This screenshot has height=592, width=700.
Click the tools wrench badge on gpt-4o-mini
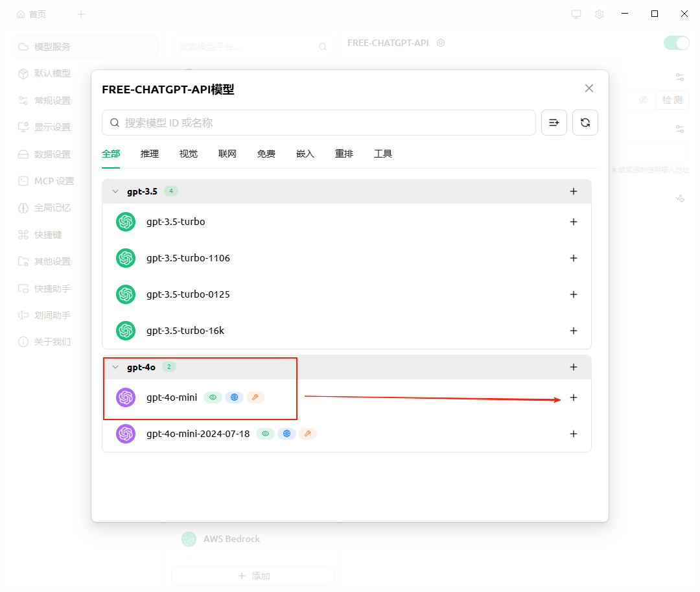[255, 397]
